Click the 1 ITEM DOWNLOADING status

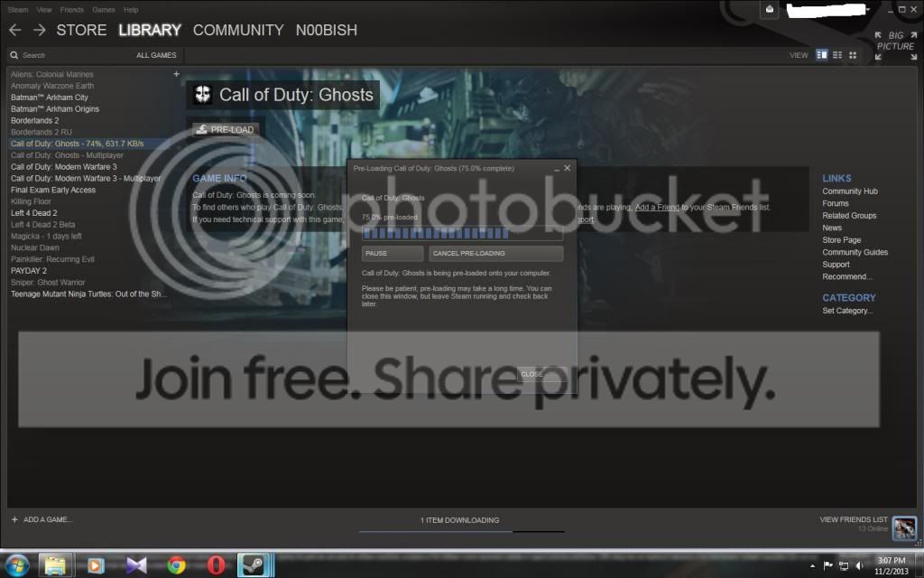tap(459, 520)
